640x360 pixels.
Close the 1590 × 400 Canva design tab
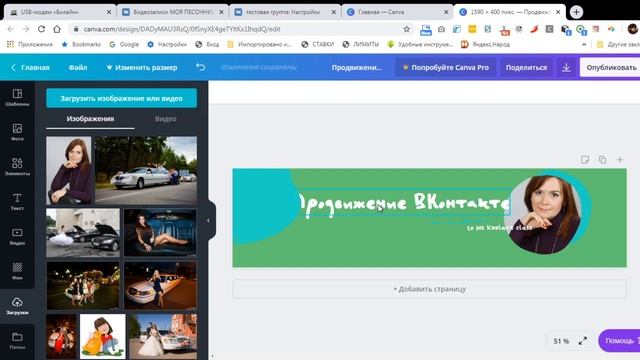(x=558, y=12)
